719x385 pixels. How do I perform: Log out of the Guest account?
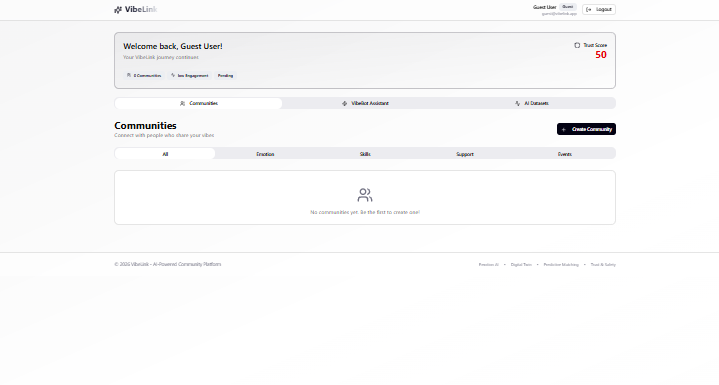coord(599,10)
